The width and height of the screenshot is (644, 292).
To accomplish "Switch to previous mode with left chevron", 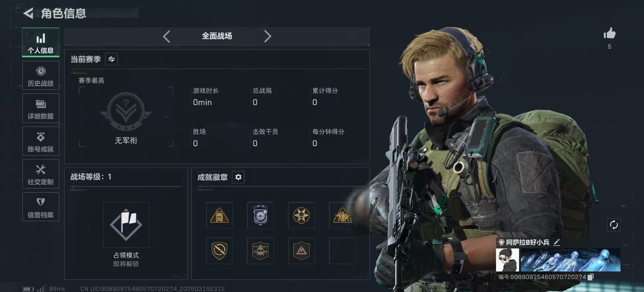I will (166, 36).
